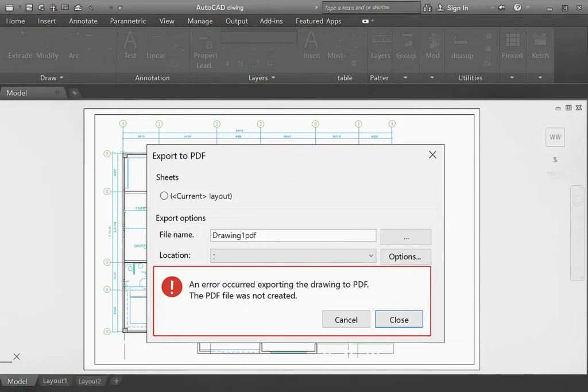
Task: Close the PDF export error message
Action: [x=399, y=319]
